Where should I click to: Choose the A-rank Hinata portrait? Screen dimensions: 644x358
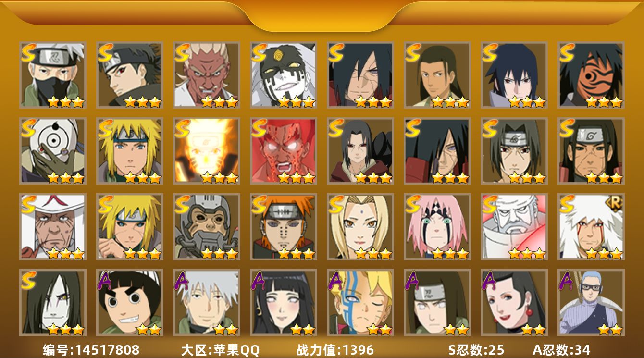pos(283,302)
